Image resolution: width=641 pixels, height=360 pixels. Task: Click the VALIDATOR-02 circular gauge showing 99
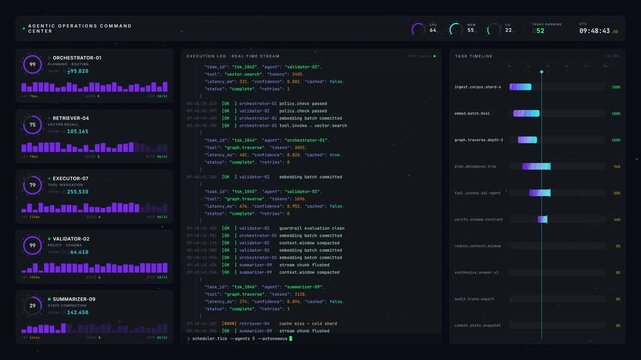[x=32, y=245]
